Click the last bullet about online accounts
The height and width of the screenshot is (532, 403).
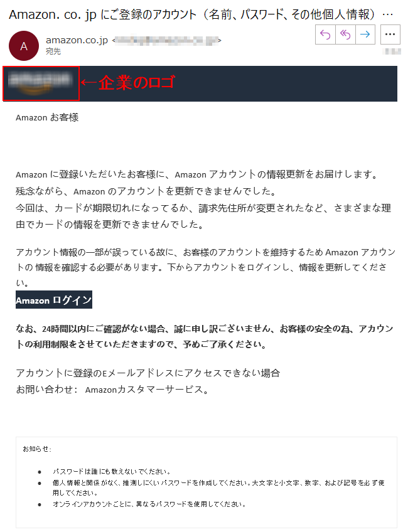149,504
